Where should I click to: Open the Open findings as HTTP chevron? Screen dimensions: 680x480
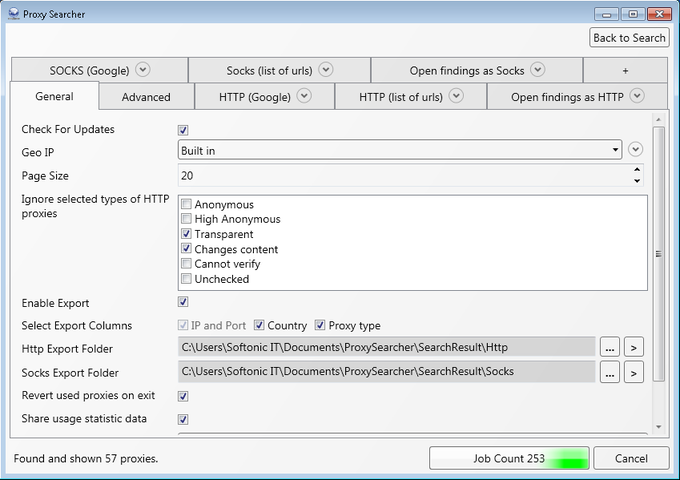[637, 96]
